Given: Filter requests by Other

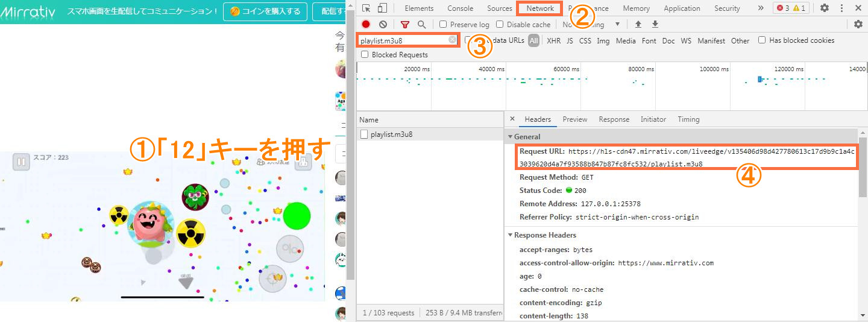Looking at the screenshot, I should 740,41.
